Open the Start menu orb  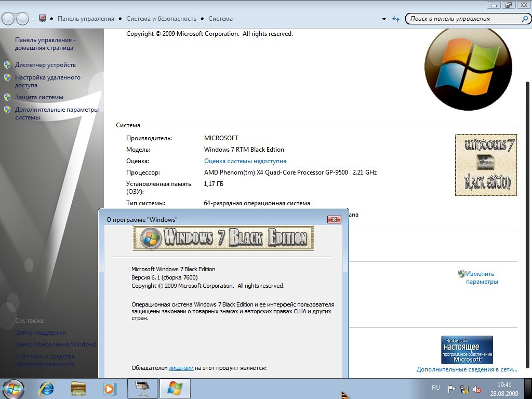13,389
